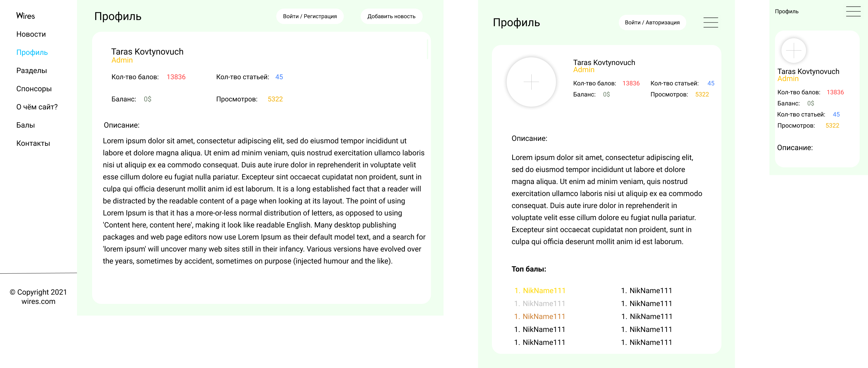Click the large avatar upload plus circle

[x=531, y=82]
